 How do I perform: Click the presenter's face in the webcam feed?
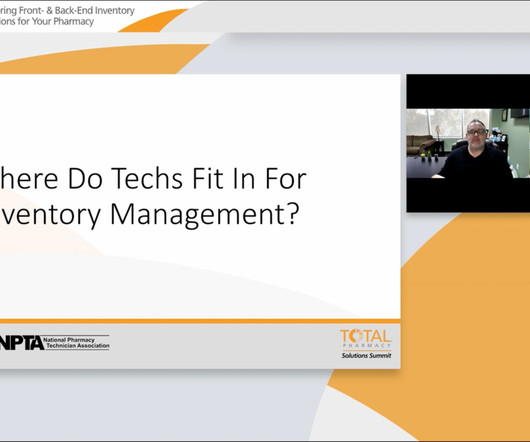click(x=477, y=132)
